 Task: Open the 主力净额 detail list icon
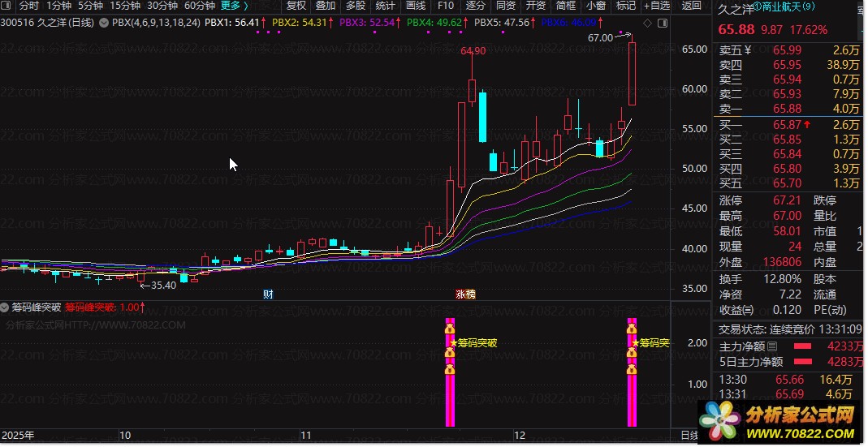(x=772, y=347)
